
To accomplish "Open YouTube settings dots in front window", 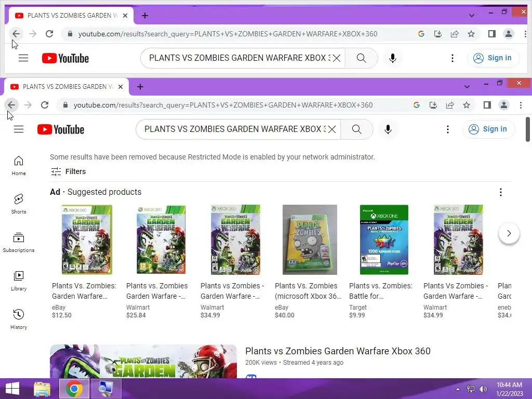I will pos(447,129).
